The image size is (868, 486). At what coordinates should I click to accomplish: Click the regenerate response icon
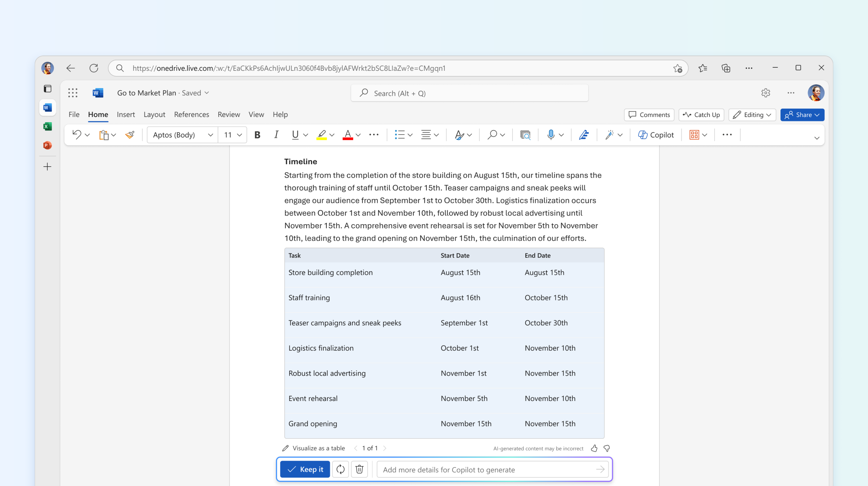click(x=340, y=469)
